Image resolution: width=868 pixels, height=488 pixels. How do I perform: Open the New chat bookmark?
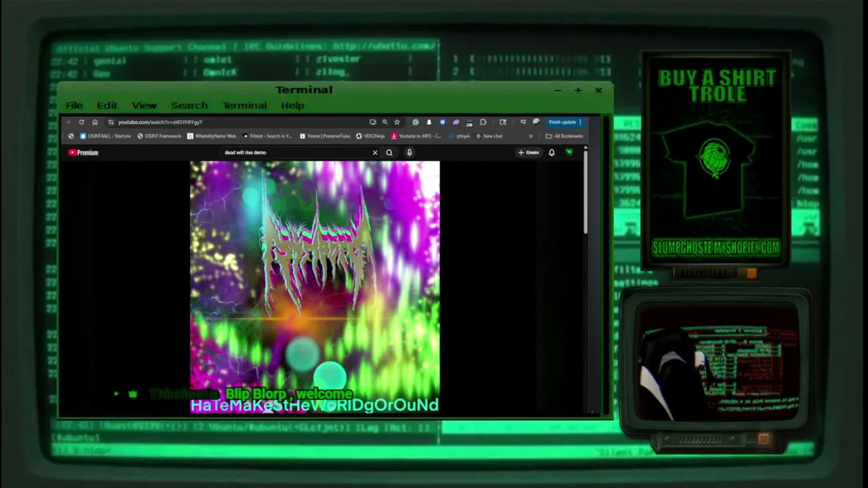489,136
